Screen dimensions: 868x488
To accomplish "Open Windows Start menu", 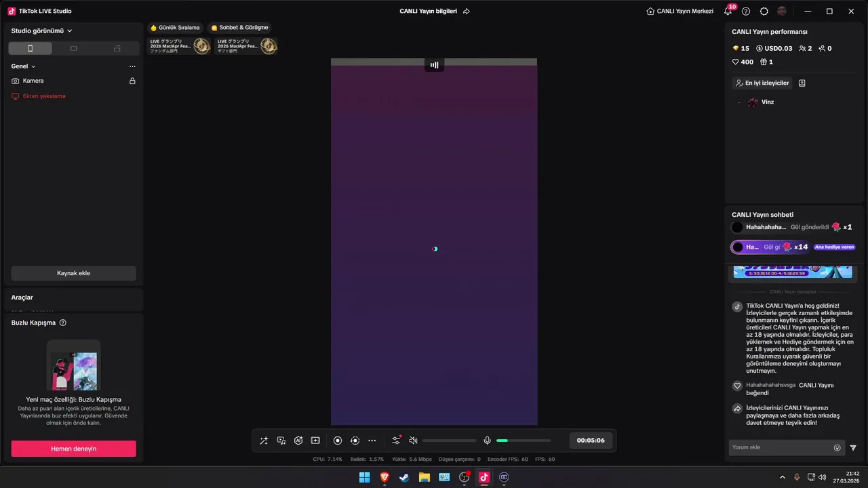I will (365, 477).
